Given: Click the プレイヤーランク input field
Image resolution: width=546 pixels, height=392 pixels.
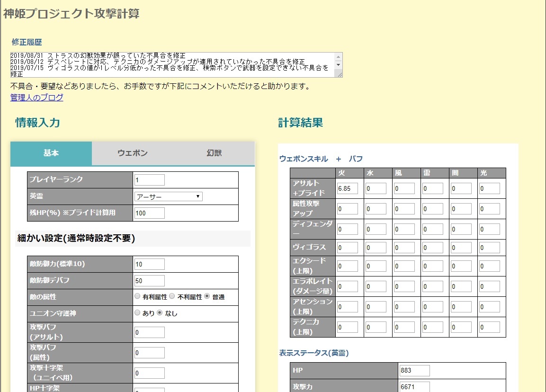Looking at the screenshot, I should (149, 180).
